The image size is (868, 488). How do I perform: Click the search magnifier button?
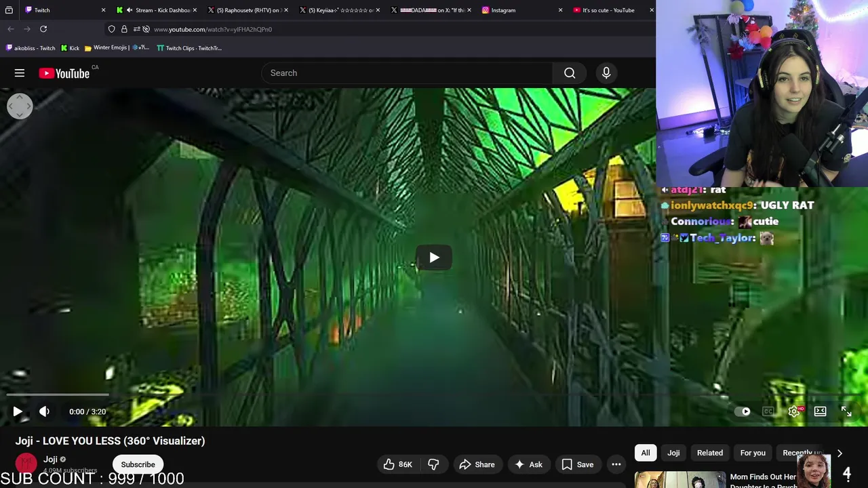[570, 73]
